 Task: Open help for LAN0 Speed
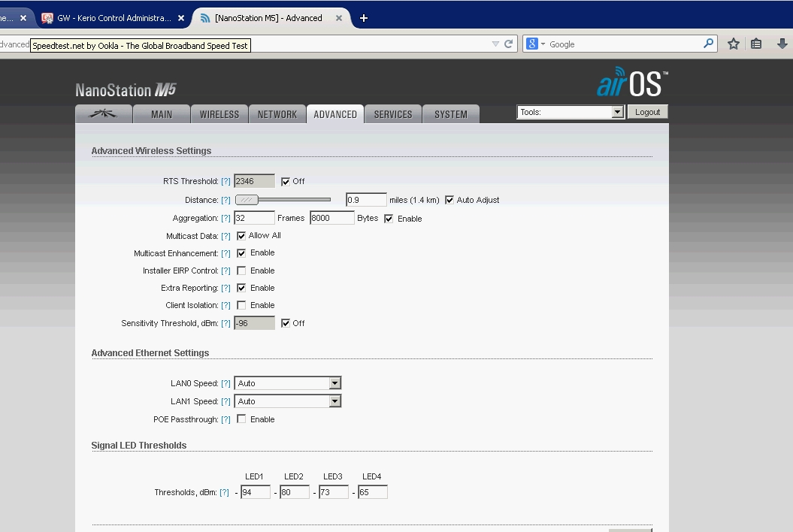point(225,384)
